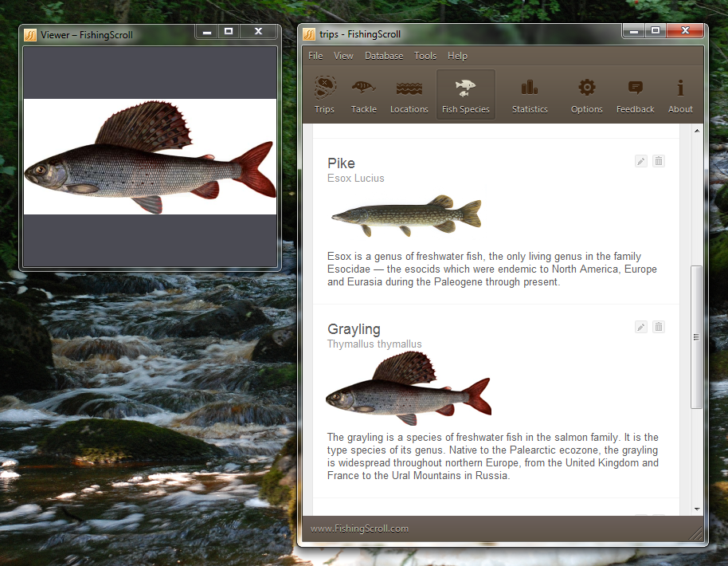Go to the Locations section

tap(409, 95)
